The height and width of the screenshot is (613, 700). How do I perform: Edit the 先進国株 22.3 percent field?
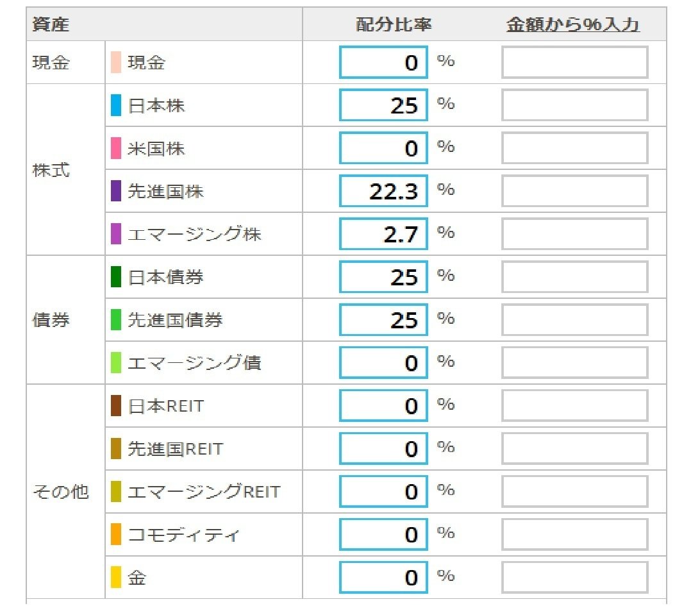point(383,191)
